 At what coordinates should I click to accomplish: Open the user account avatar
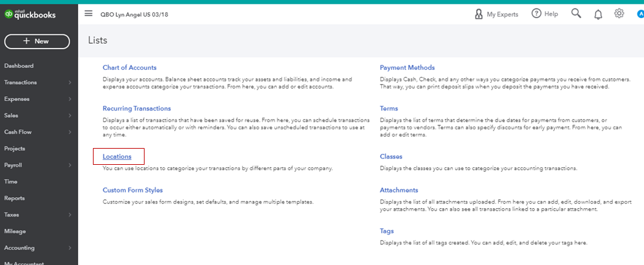pos(640,14)
